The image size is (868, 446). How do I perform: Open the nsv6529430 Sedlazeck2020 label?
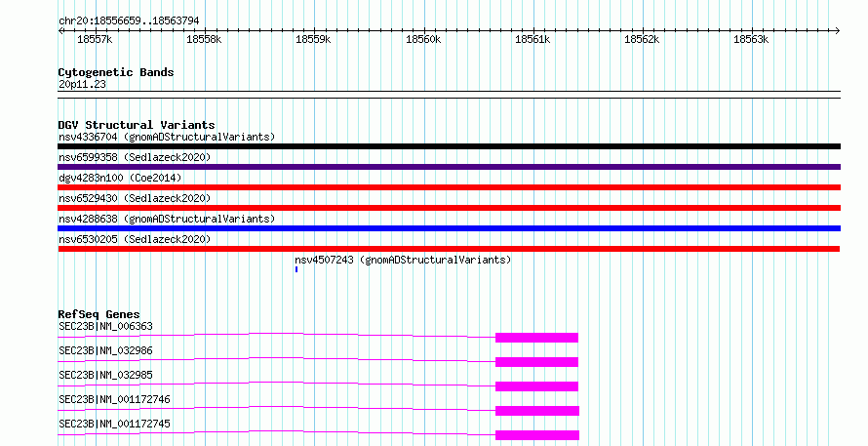[x=135, y=198]
